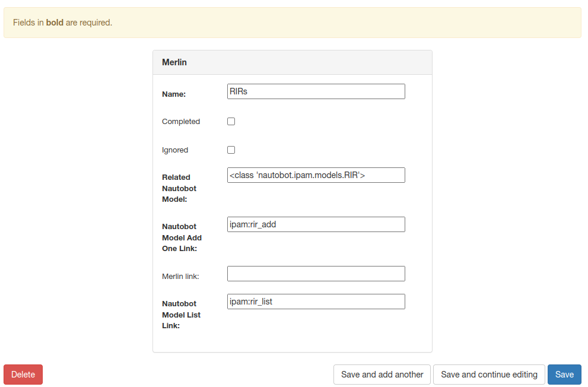The height and width of the screenshot is (387, 588).
Task: Click the field containing ipam:rir_list
Action: click(316, 302)
